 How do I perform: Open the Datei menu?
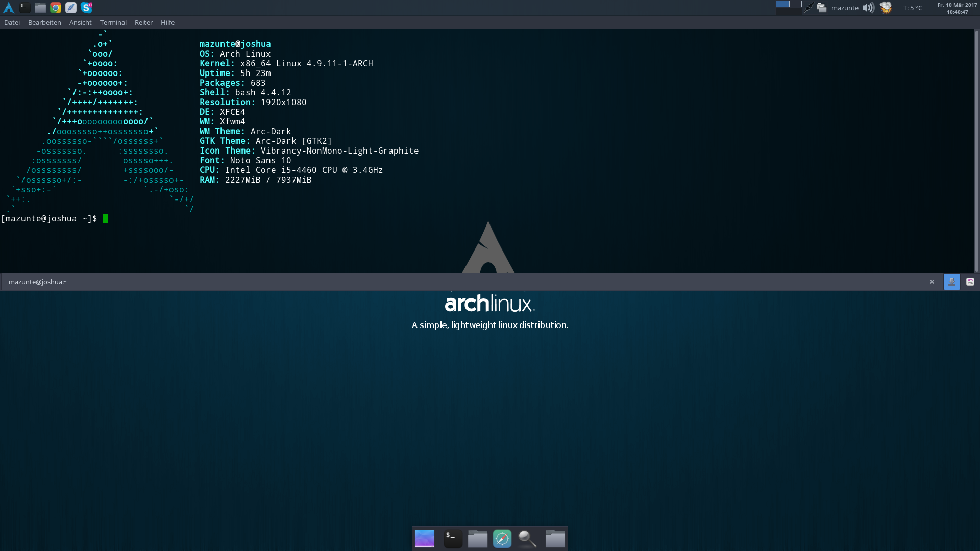(12, 22)
